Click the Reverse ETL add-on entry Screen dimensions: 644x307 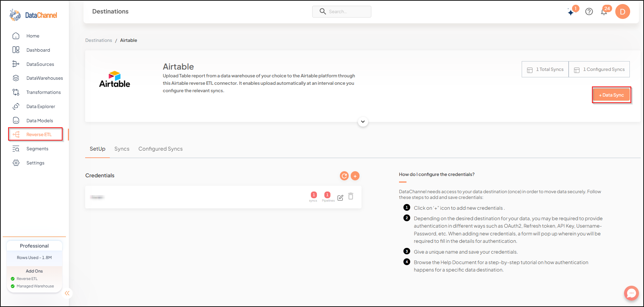click(27, 279)
